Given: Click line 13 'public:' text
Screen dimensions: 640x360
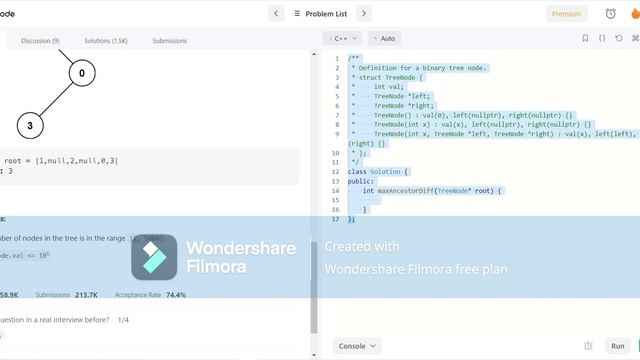Looking at the screenshot, I should pyautogui.click(x=360, y=181).
